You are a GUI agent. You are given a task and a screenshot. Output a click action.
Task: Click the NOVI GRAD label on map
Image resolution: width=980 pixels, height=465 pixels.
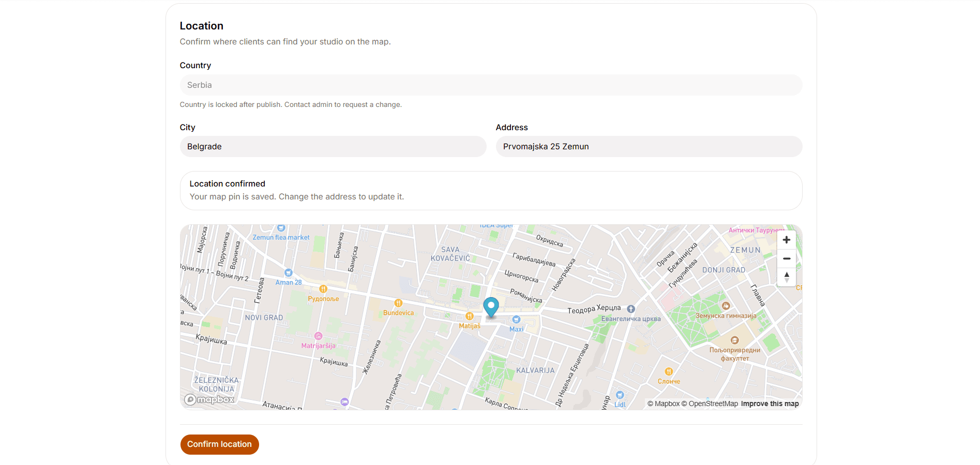pyautogui.click(x=264, y=318)
